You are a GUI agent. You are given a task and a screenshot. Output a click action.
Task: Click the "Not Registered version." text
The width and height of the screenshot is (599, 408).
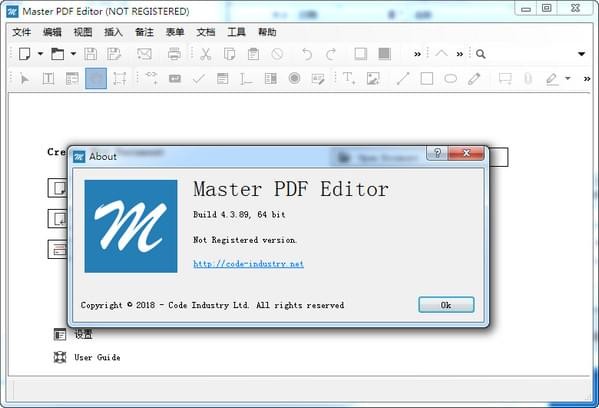pos(244,240)
